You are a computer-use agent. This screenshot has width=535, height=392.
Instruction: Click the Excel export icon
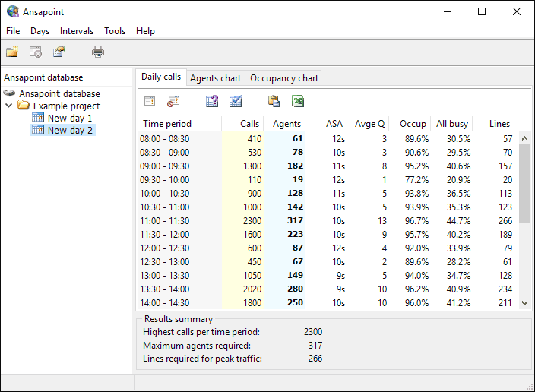[x=298, y=101]
